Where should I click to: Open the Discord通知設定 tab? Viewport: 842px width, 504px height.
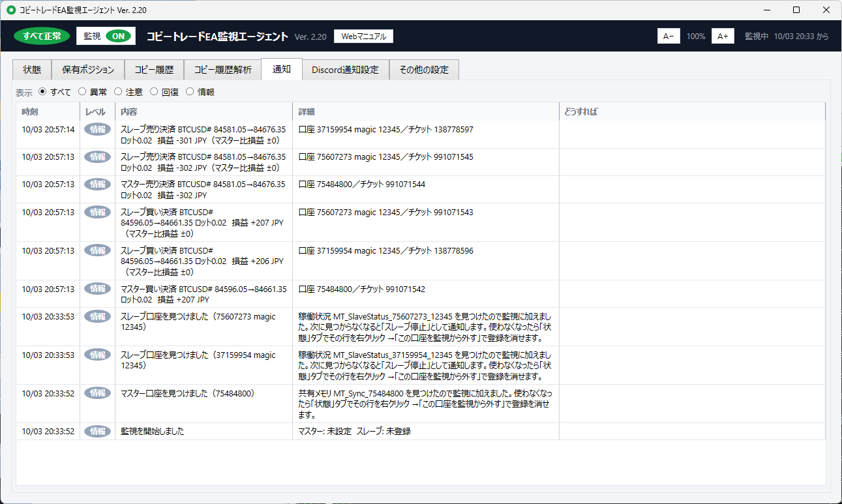345,70
